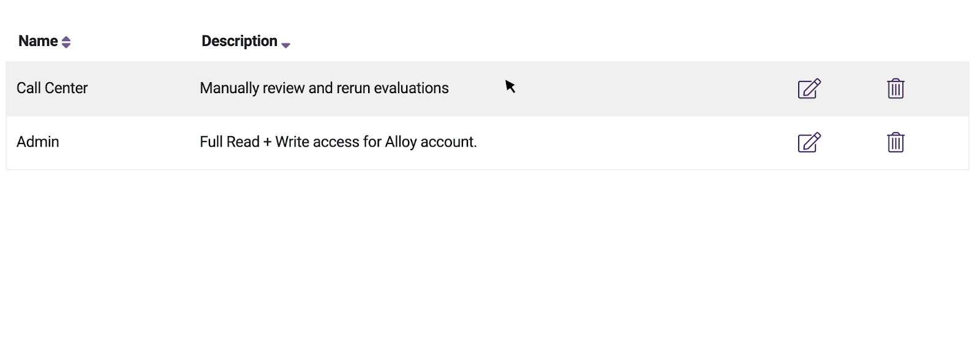Click the Admin row trash icon
The width and height of the screenshot is (980, 344).
pos(895,142)
